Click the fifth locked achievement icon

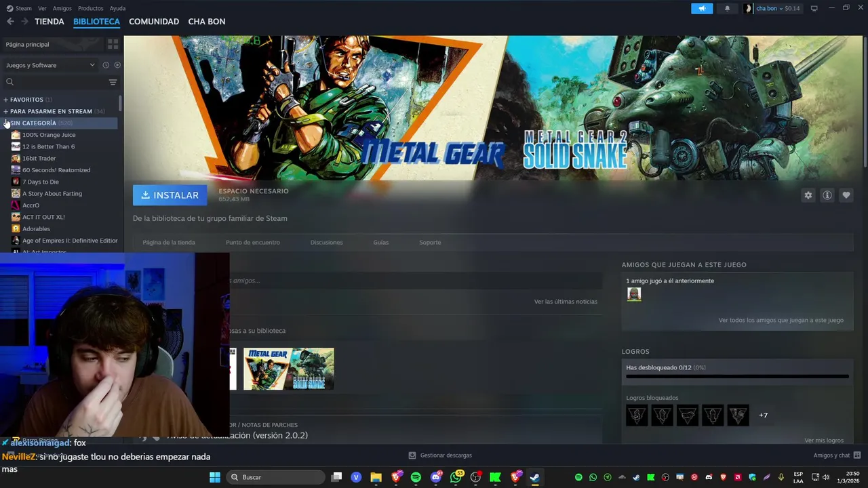(x=737, y=415)
